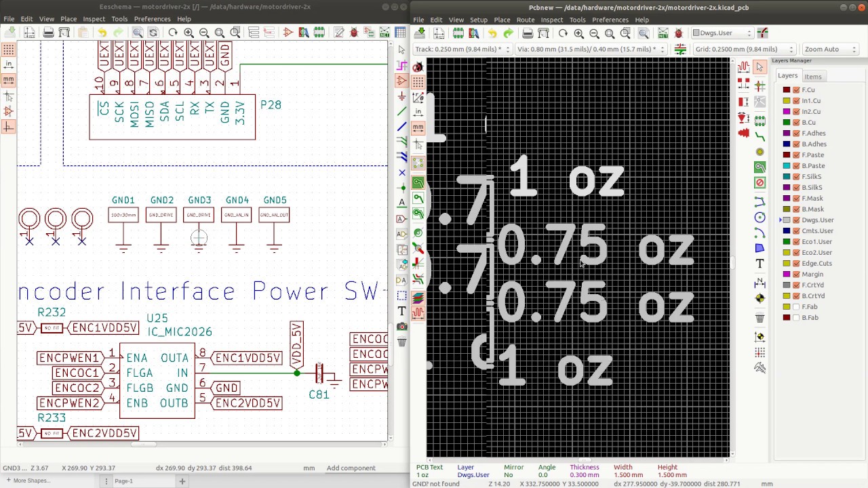Open the Track width dropdown
The width and height of the screenshot is (868, 488).
(462, 49)
